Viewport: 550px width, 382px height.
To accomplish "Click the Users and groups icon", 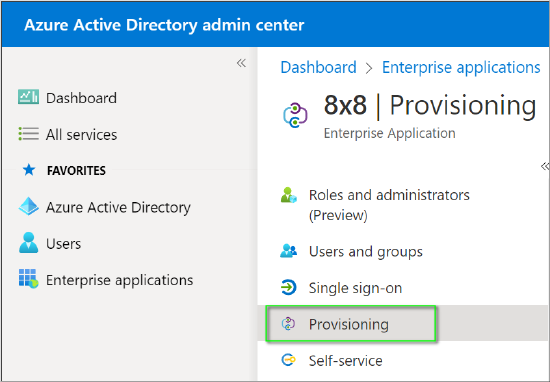I will point(289,251).
